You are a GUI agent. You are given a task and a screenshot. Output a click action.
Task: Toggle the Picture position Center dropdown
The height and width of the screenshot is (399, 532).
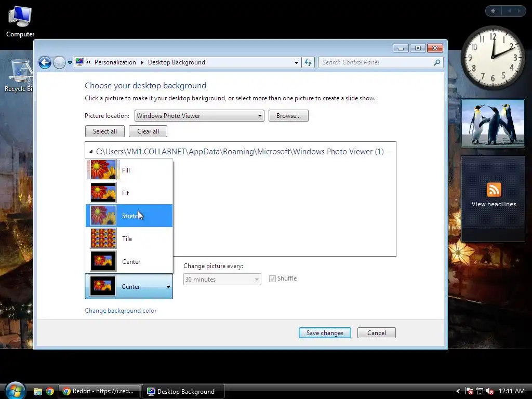pos(129,286)
